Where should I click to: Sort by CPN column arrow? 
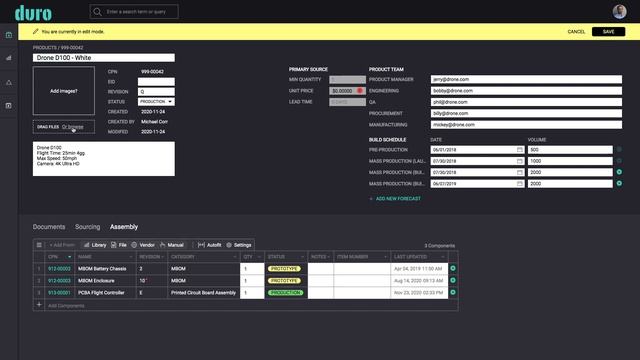coord(69,257)
